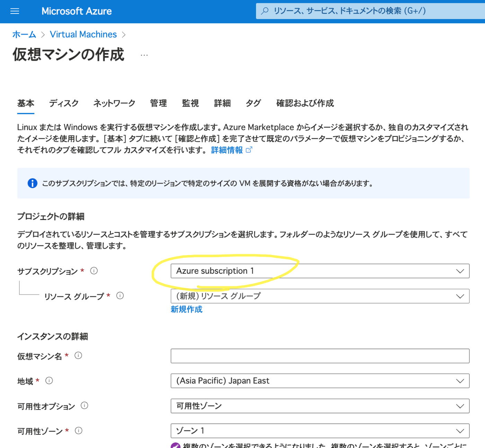The image size is (485, 448).
Task: Click the 仮想マシンの作成 page title
Action: 69,55
